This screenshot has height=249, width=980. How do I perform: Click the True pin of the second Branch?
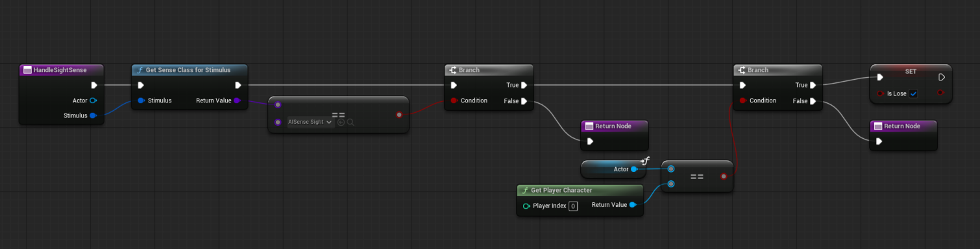[x=813, y=85]
